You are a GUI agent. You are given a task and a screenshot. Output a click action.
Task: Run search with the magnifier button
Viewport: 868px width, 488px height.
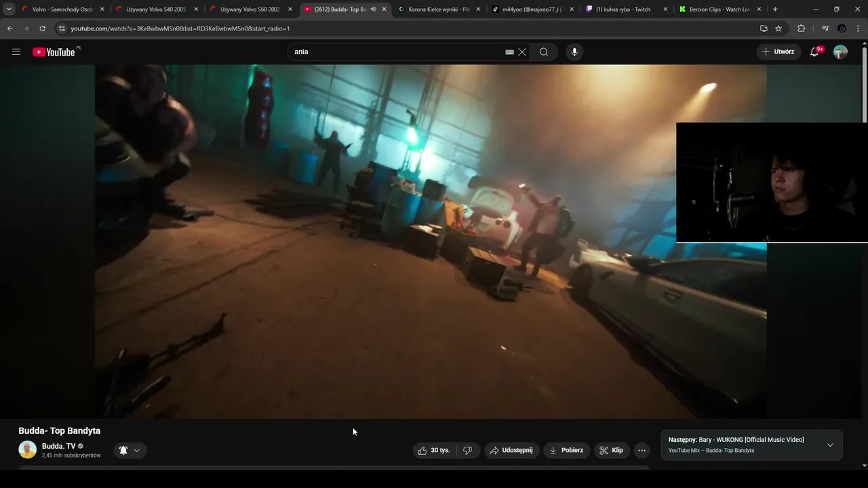click(544, 52)
